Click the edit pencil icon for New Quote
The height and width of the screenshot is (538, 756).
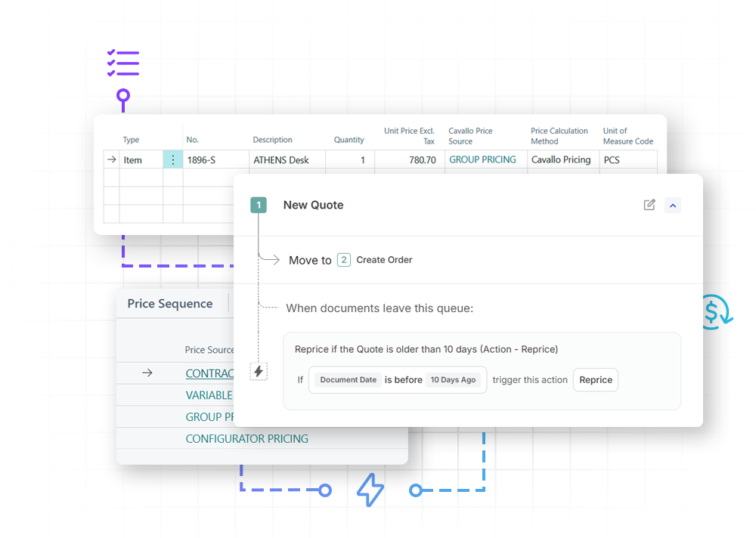pos(649,205)
